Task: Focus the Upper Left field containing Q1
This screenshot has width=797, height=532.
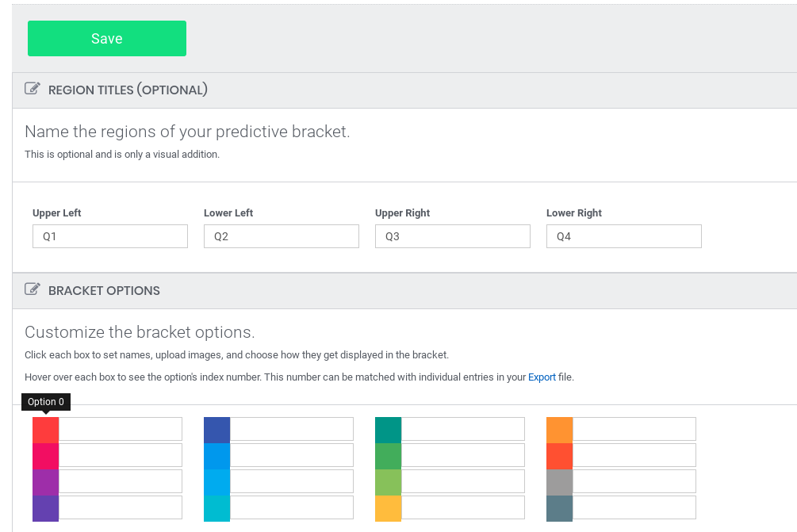Action: click(110, 236)
